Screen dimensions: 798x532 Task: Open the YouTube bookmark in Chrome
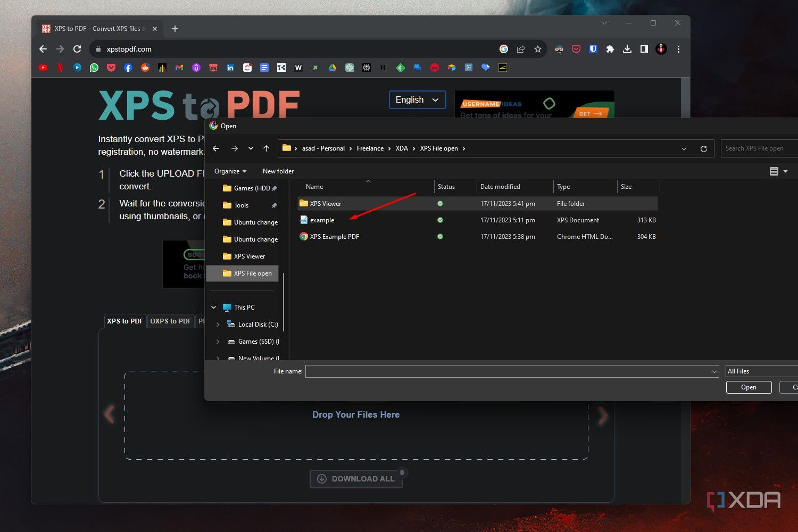(x=43, y=68)
